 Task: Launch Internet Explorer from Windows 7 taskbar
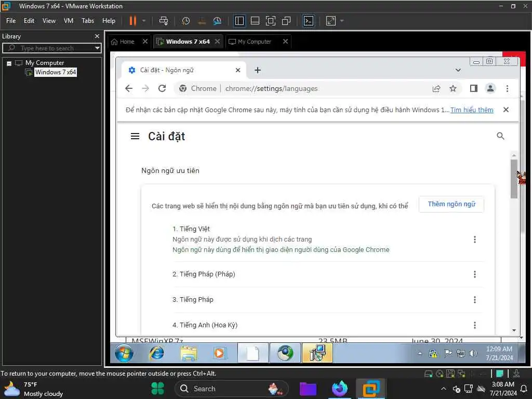coord(157,353)
